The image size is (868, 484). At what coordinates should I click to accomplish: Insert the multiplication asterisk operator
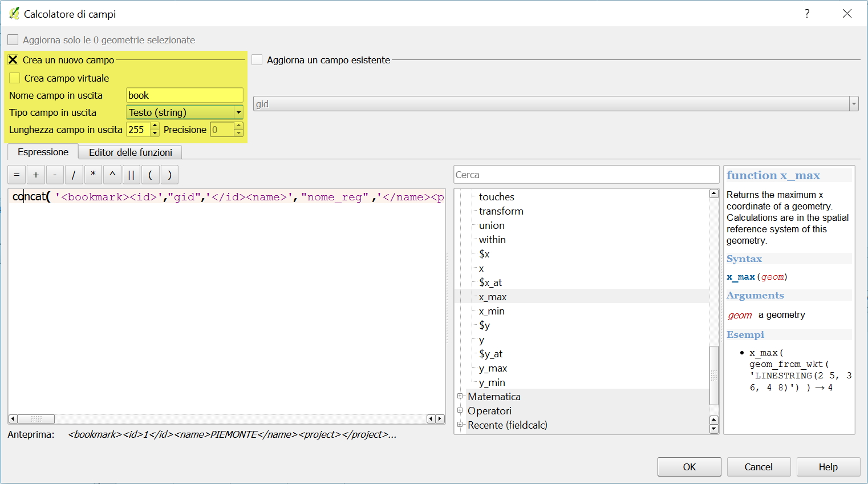point(93,175)
